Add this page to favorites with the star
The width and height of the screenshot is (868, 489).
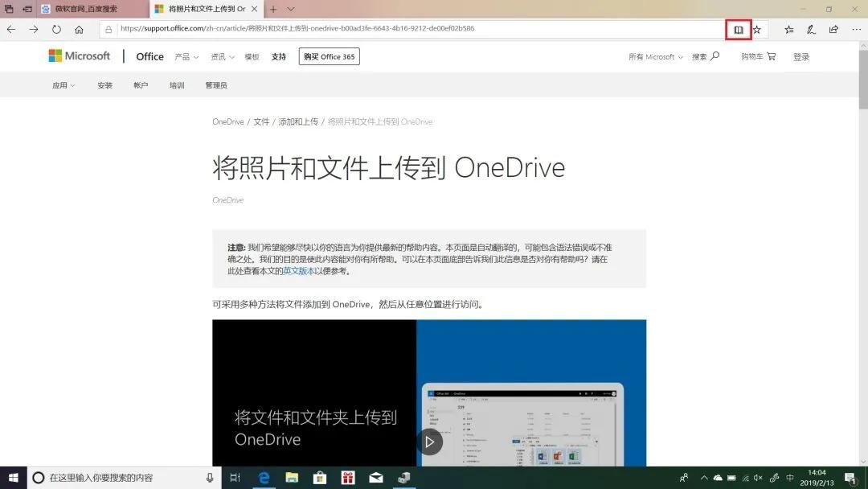(759, 29)
